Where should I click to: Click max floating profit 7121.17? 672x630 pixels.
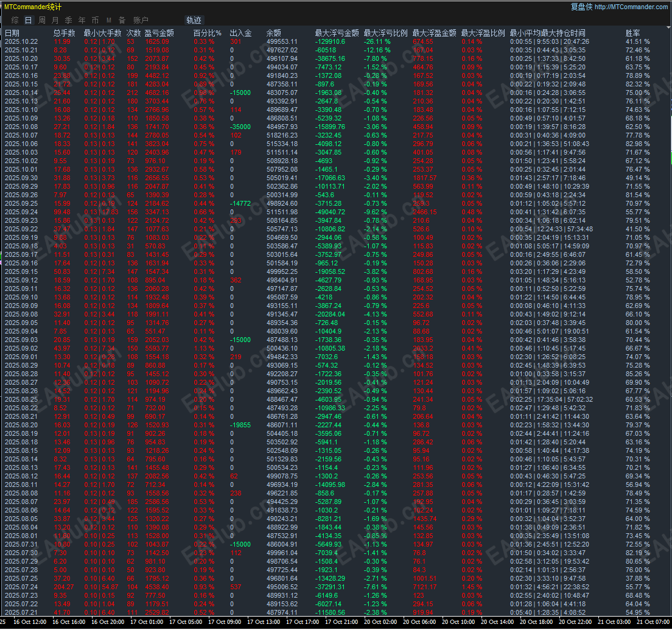click(425, 587)
